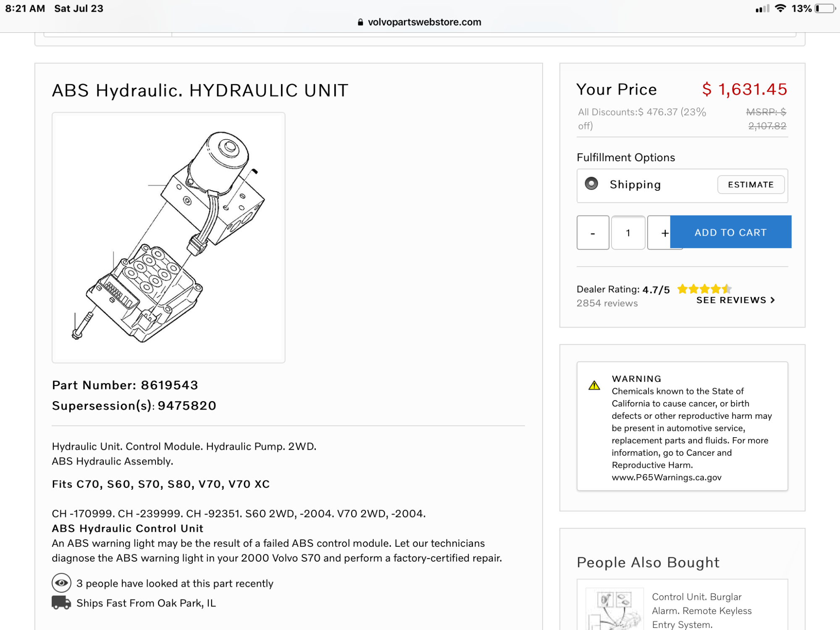Click the dealer rating star icons
Screen dimensions: 840x630
pyautogui.click(x=704, y=289)
